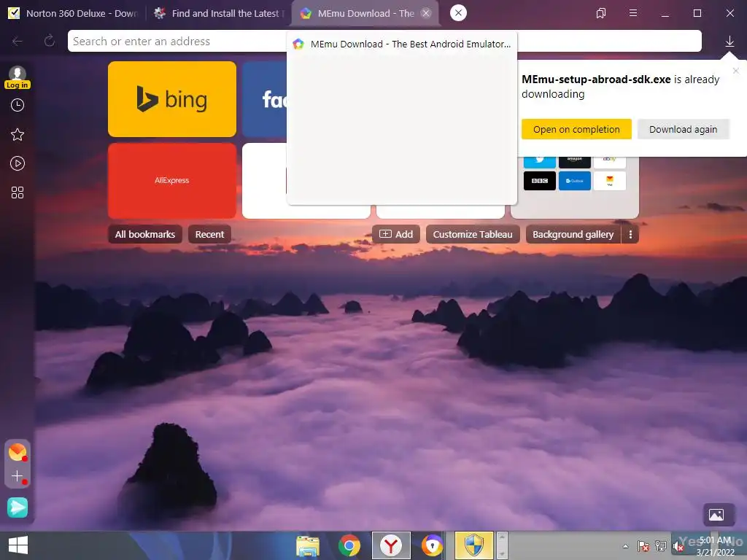747x560 pixels.
Task: Click the network tray icon
Action: pos(661,546)
